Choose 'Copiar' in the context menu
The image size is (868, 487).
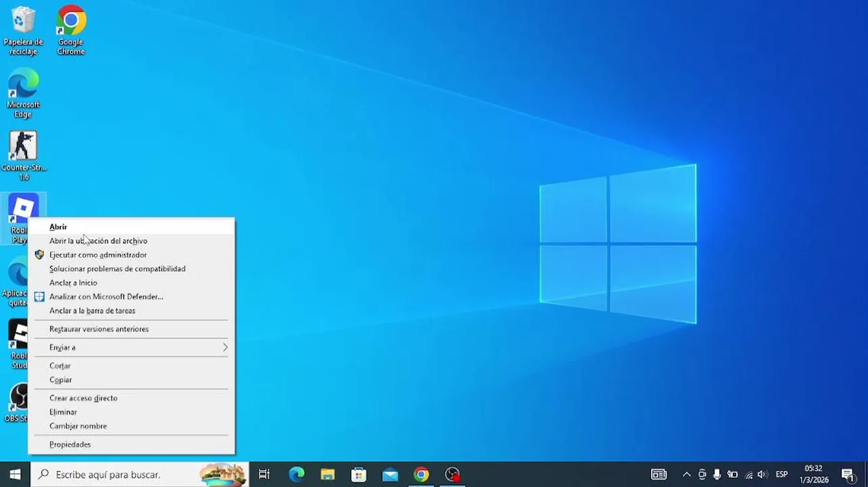click(x=131, y=379)
